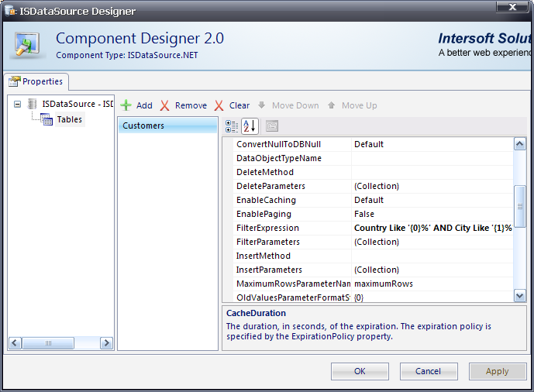This screenshot has width=534, height=392.
Task: Click the tree panel horizontal scrollbar thumb
Action: tap(48, 343)
